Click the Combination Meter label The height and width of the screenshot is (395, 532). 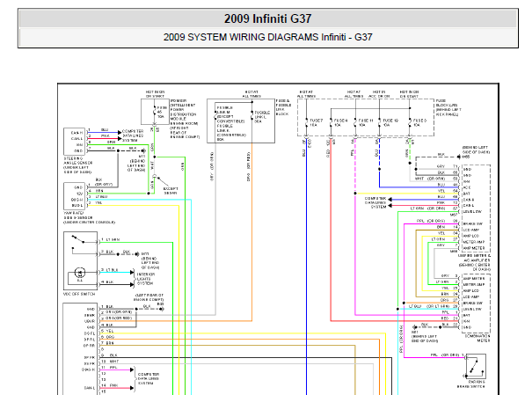click(477, 338)
